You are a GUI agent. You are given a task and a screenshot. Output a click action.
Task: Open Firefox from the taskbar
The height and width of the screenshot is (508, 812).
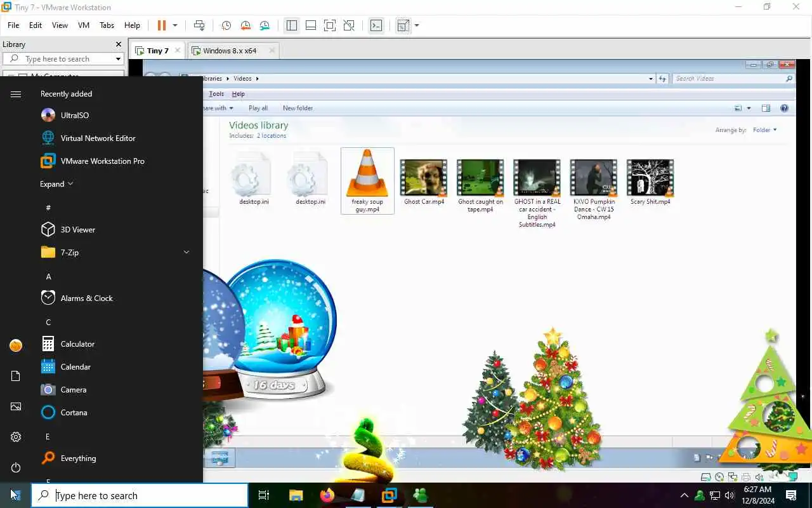tap(327, 495)
